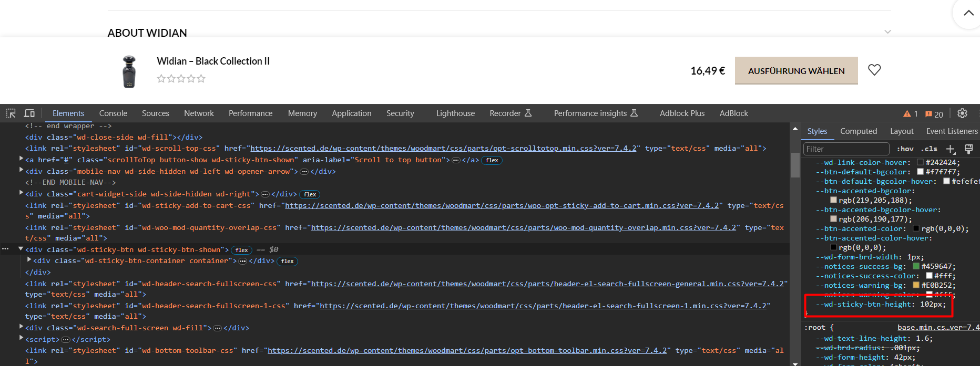Open the opt-bottom-toolbar.min.css link

point(467,351)
